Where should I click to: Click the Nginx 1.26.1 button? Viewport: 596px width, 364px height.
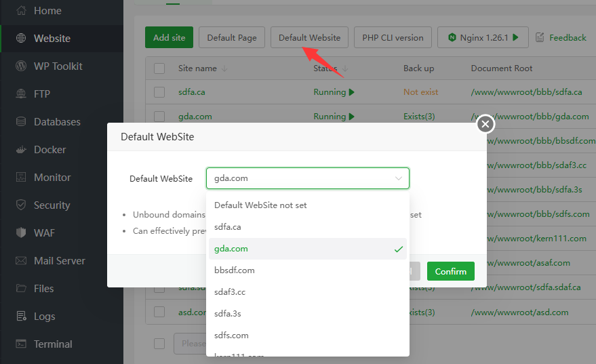pyautogui.click(x=483, y=37)
